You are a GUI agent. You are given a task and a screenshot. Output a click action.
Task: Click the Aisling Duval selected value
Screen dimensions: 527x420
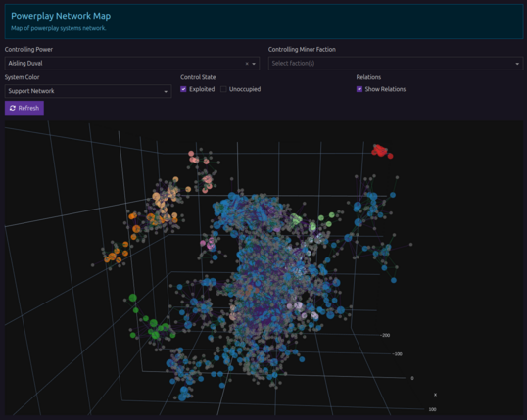pyautogui.click(x=25, y=64)
